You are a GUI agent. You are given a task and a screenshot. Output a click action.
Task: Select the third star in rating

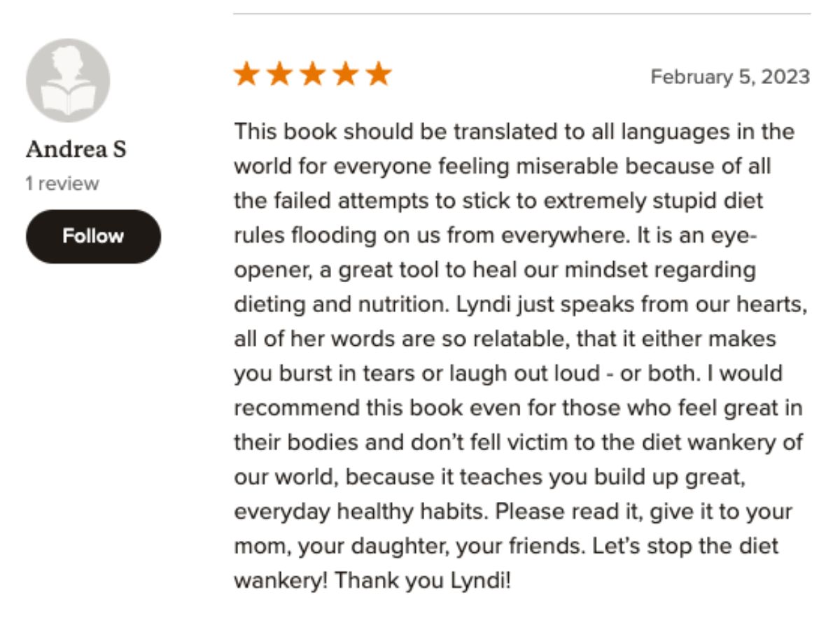coord(312,74)
